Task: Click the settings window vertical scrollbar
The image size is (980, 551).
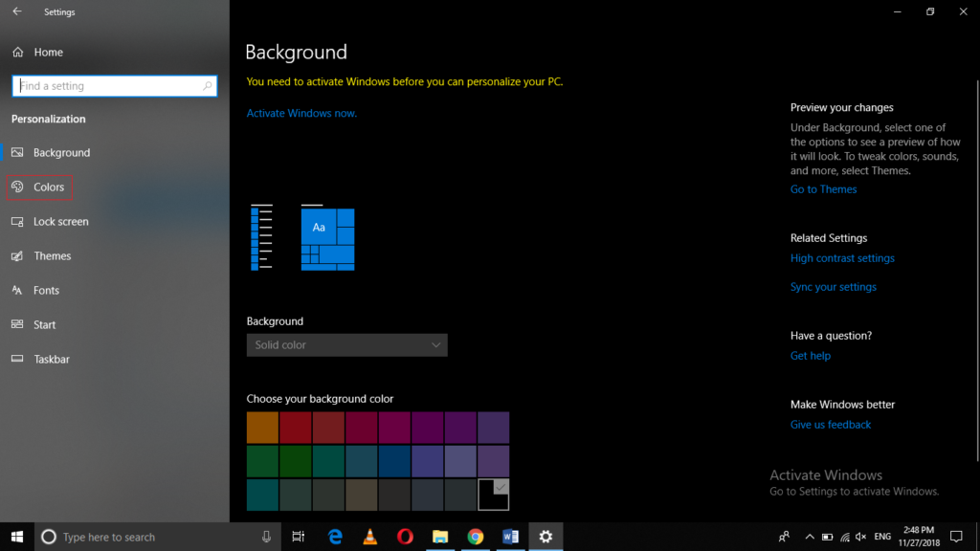Action: pos(977,272)
